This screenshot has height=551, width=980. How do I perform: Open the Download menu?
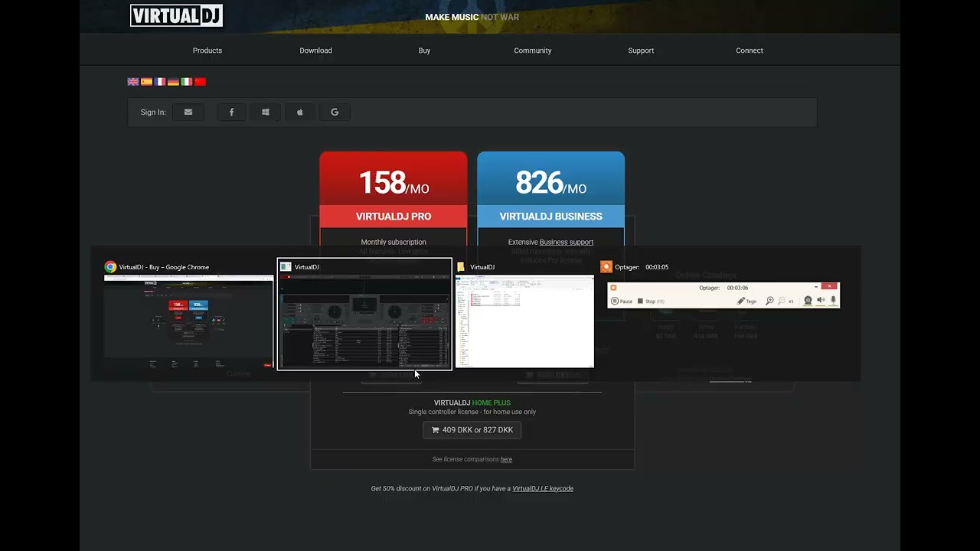pyautogui.click(x=315, y=51)
